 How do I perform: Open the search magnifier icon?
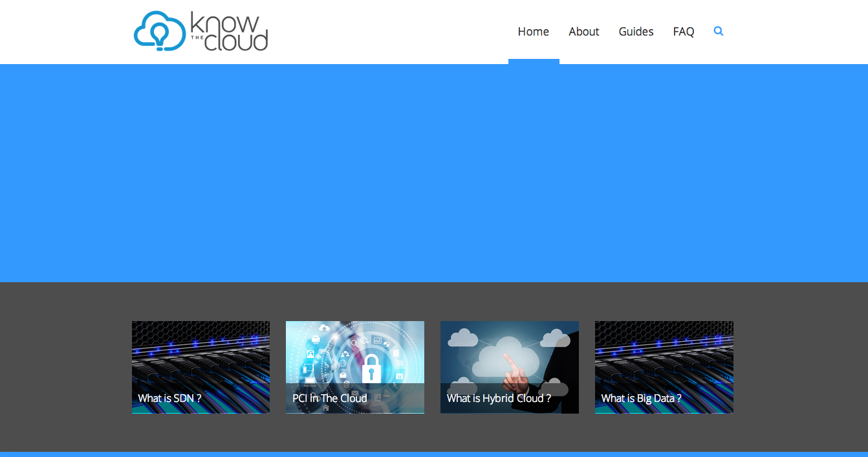(x=719, y=31)
